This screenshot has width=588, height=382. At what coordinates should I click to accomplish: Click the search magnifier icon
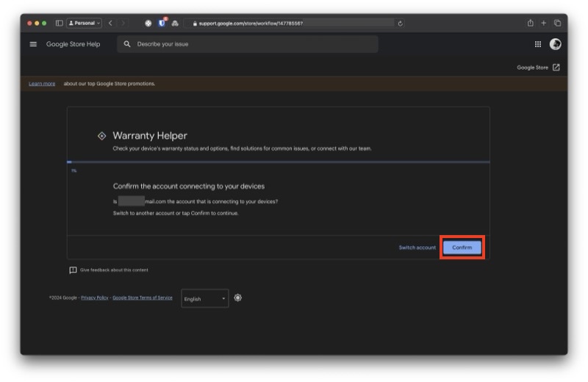point(127,44)
